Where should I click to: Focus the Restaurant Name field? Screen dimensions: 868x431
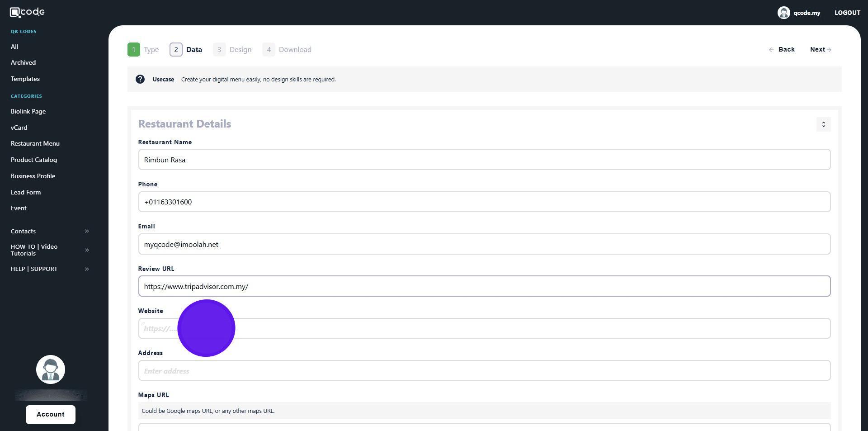pyautogui.click(x=484, y=160)
